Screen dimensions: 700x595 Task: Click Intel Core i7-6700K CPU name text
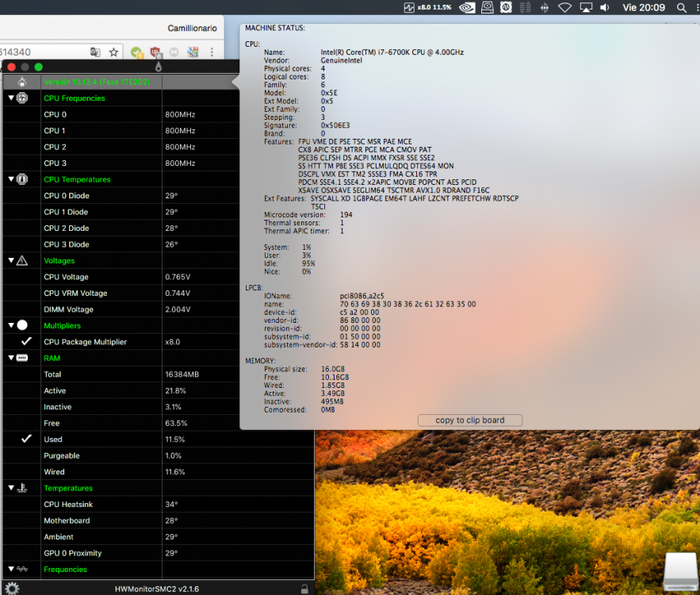[x=392, y=52]
